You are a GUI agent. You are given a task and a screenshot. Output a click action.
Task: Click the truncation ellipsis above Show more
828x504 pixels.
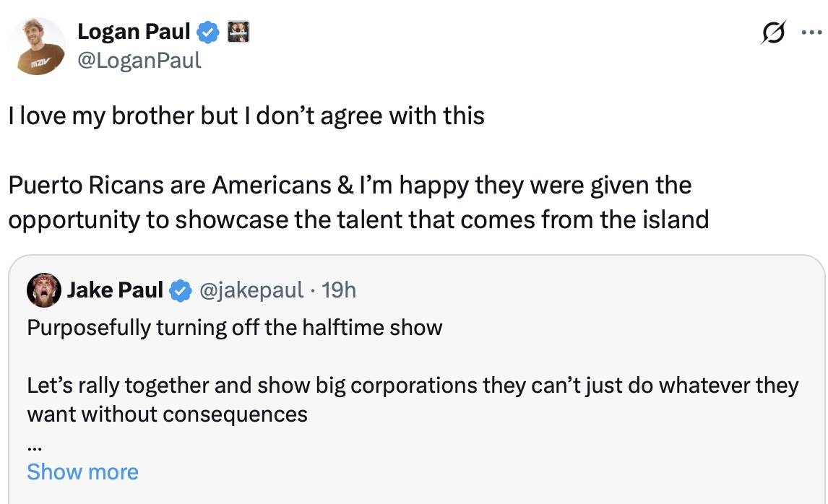click(33, 446)
